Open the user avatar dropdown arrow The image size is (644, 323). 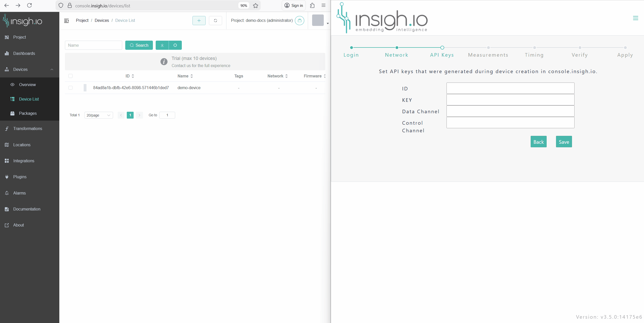(328, 23)
